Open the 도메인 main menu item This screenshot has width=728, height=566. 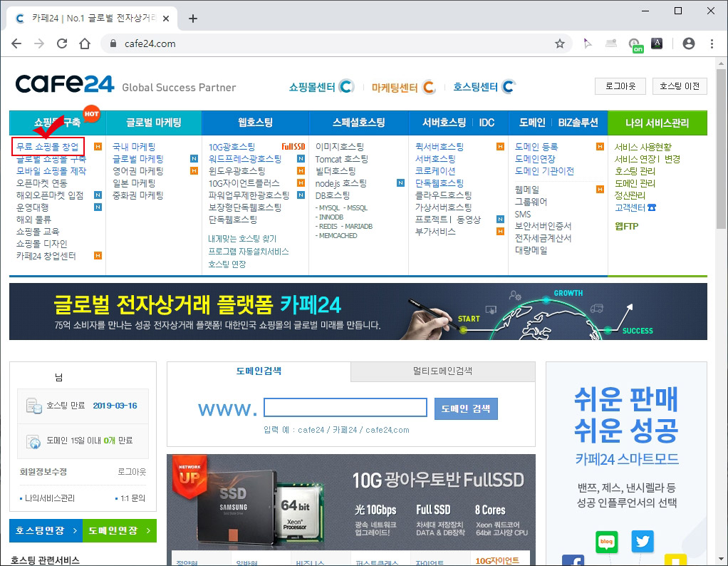[532, 123]
